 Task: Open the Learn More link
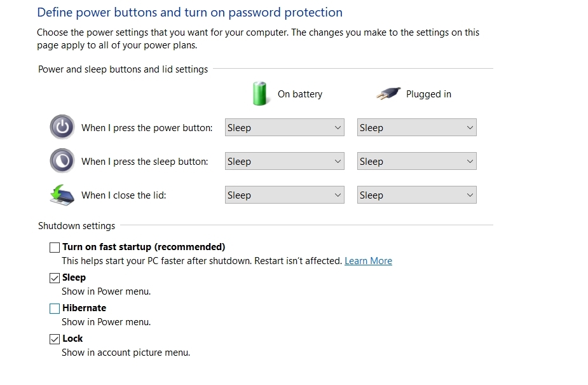[x=368, y=261]
